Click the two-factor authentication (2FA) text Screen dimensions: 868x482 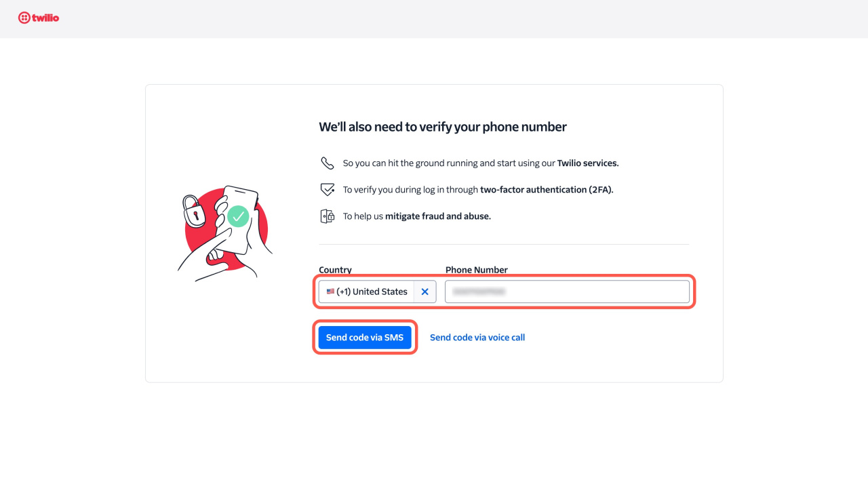(x=547, y=190)
